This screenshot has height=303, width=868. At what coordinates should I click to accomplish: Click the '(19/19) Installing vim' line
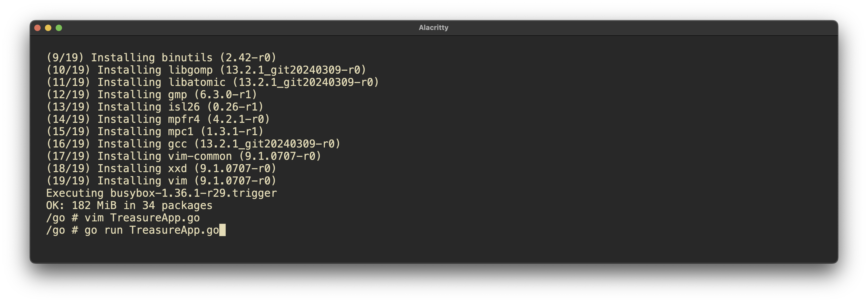(x=161, y=181)
